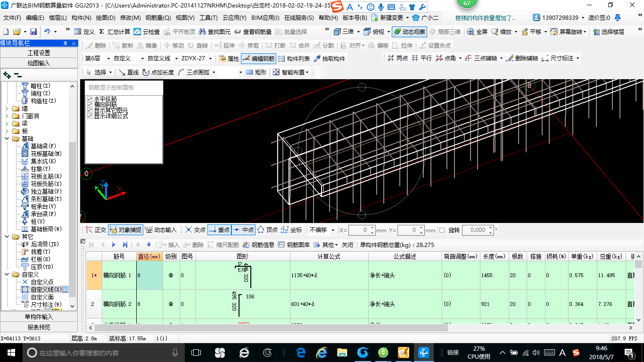Open 钢筋图库 rebar library

pos(294,245)
